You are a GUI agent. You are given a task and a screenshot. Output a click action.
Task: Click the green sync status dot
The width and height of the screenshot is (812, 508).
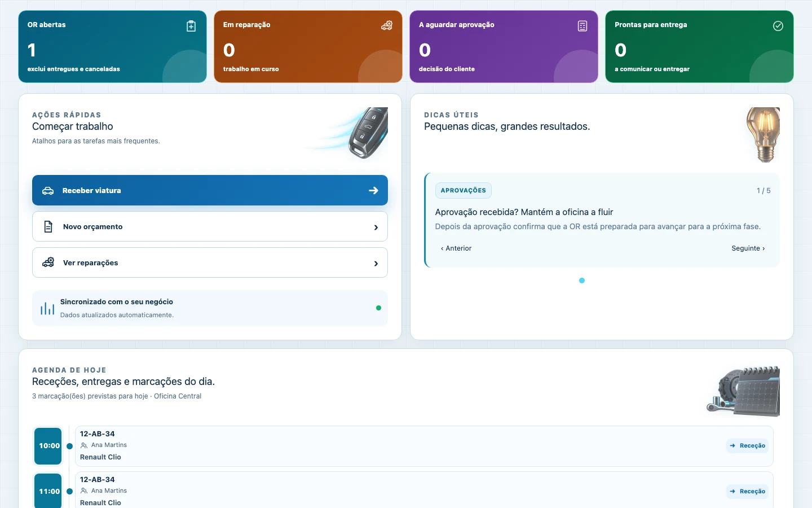[378, 308]
